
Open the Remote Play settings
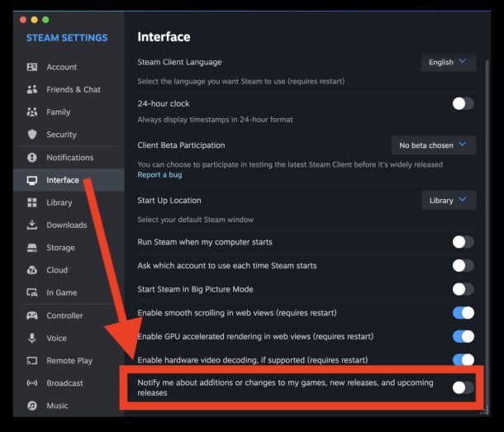(x=69, y=361)
